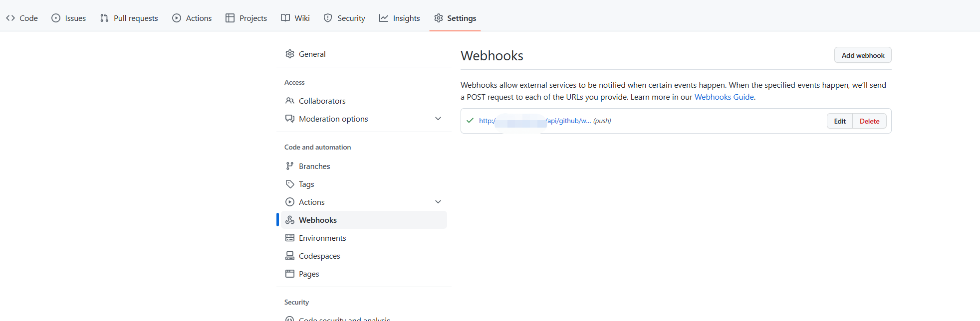
Task: Click the General gear icon in sidebar
Action: (290, 54)
